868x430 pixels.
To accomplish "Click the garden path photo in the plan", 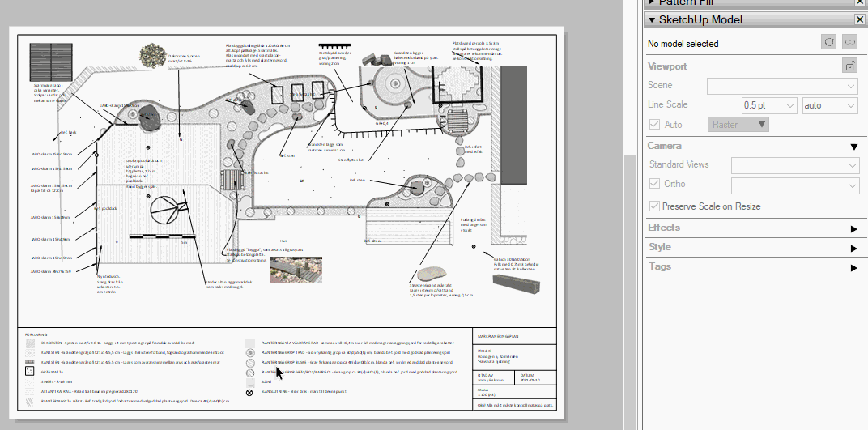I will click(296, 270).
